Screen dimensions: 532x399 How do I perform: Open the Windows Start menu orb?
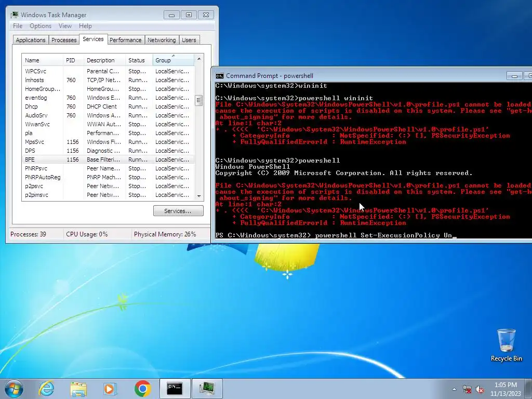(14, 389)
